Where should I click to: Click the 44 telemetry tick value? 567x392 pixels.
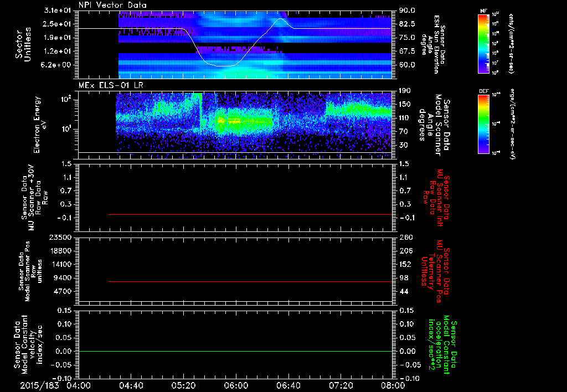pyautogui.click(x=404, y=291)
